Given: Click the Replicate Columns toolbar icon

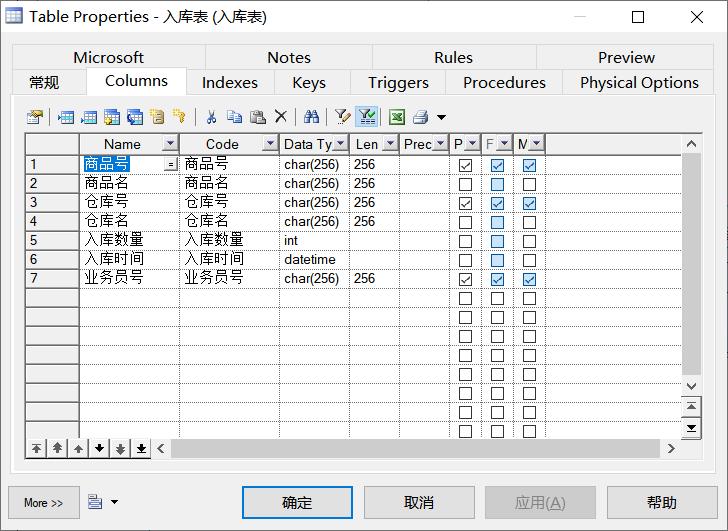Looking at the screenshot, I should coord(135,117).
